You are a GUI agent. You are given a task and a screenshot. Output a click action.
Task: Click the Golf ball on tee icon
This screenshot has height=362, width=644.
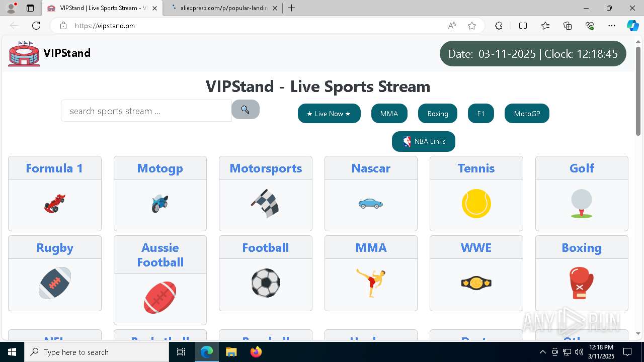(x=582, y=204)
